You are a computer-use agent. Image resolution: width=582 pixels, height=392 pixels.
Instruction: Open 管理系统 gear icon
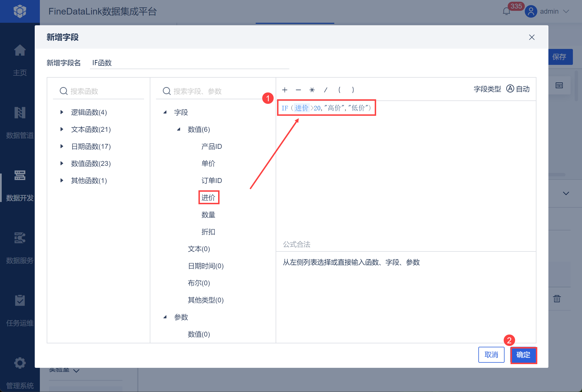point(20,363)
